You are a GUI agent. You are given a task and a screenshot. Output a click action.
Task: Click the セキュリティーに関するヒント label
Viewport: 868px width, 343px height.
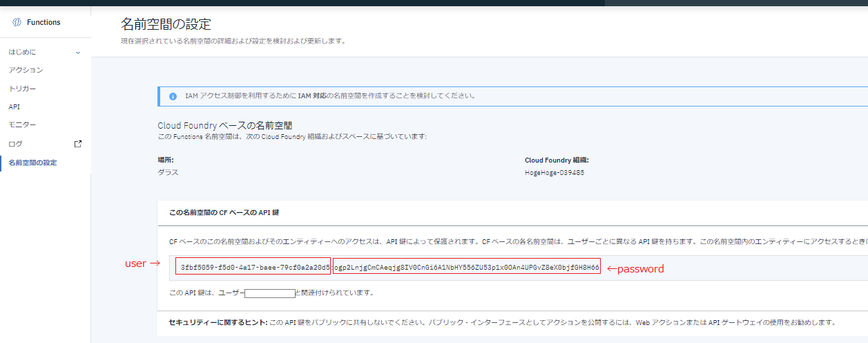point(218,322)
